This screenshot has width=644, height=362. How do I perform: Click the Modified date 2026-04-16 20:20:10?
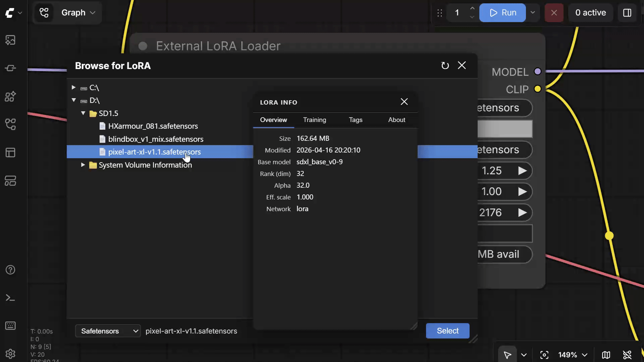pyautogui.click(x=328, y=150)
